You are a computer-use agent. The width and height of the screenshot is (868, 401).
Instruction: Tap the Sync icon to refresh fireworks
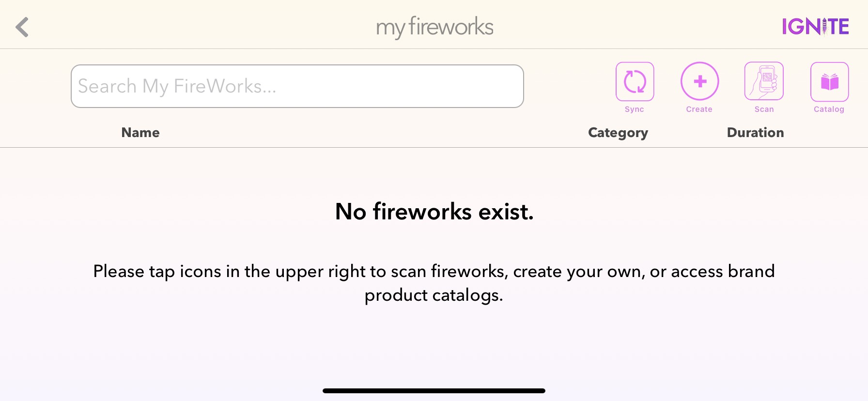tap(635, 81)
